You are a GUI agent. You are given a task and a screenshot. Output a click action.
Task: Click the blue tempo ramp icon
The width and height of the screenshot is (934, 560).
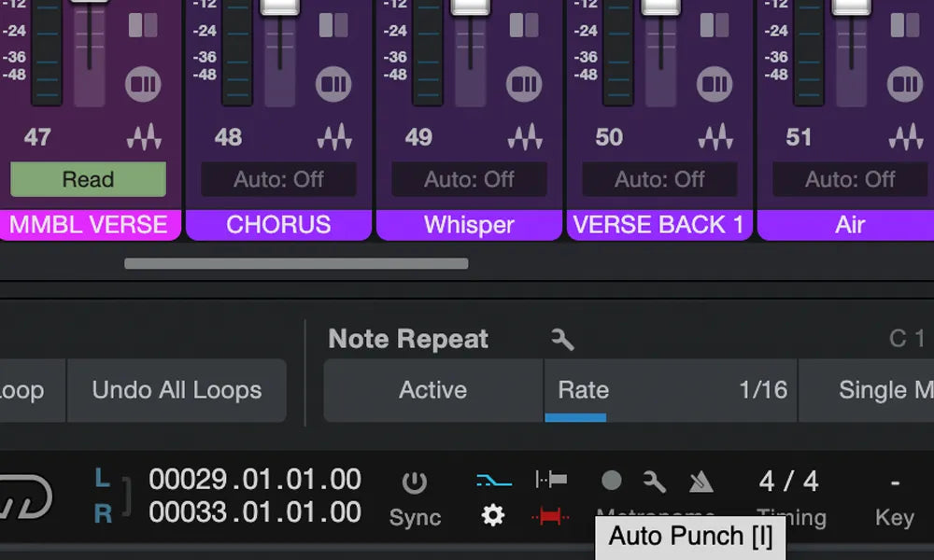click(496, 483)
